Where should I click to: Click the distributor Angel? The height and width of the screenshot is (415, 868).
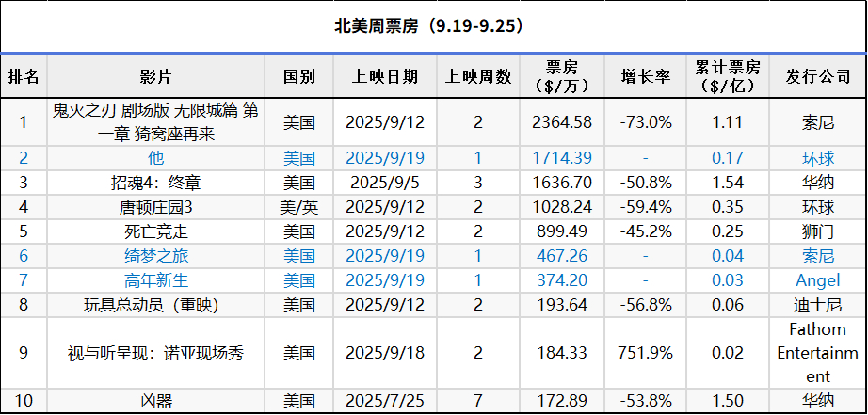(x=817, y=280)
